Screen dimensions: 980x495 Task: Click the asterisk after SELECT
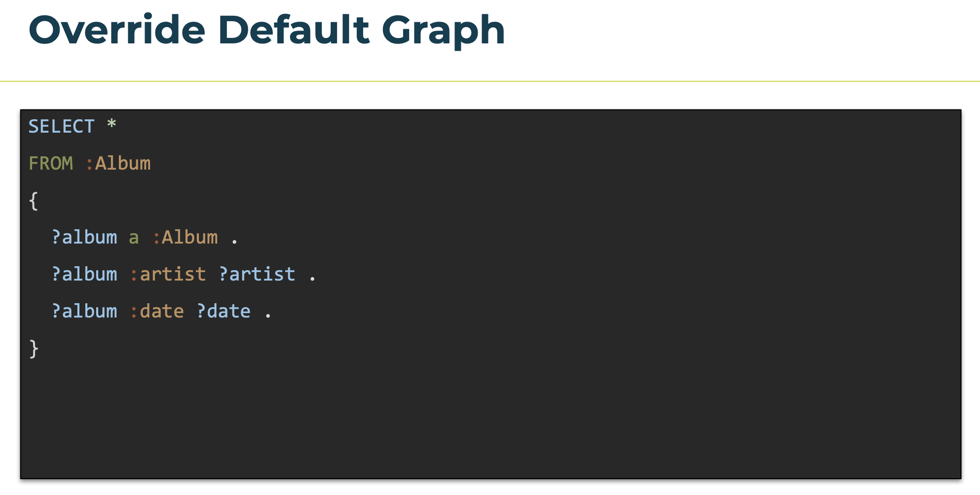112,124
